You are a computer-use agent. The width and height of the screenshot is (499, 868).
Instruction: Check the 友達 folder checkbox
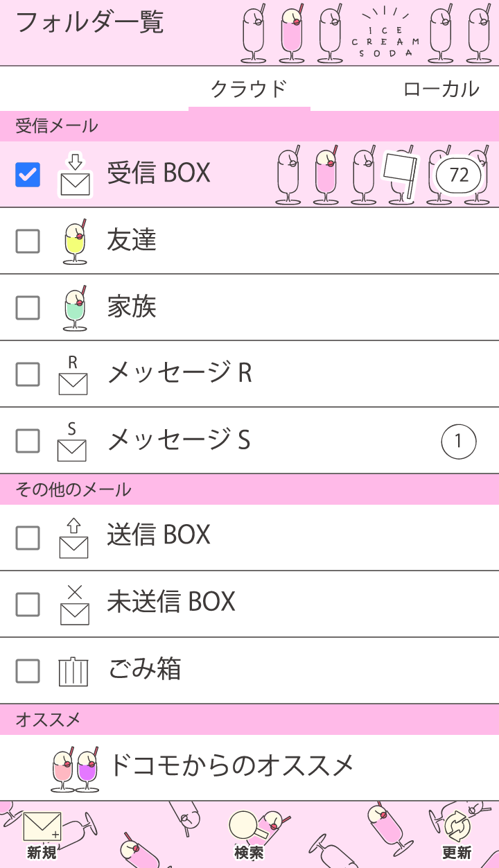[x=28, y=241]
